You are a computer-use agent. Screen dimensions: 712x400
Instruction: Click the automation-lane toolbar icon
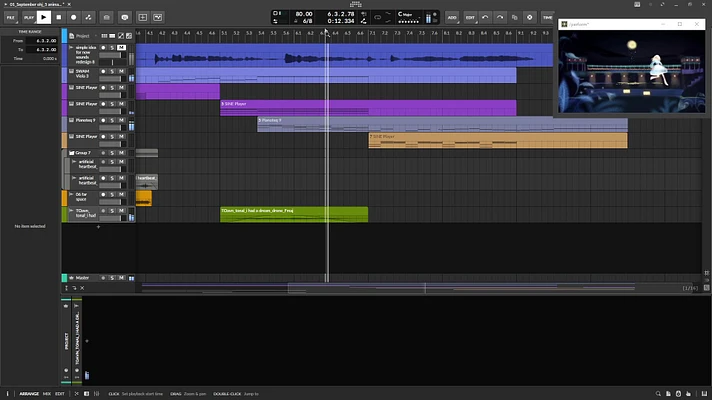pos(158,17)
